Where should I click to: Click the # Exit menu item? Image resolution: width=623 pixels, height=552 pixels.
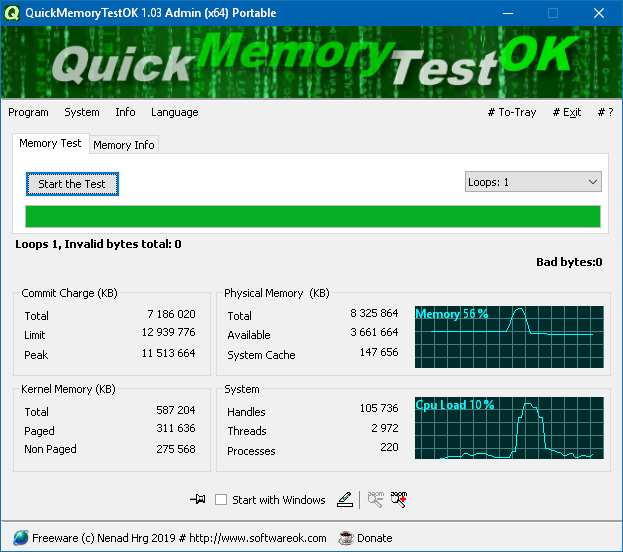pos(566,112)
